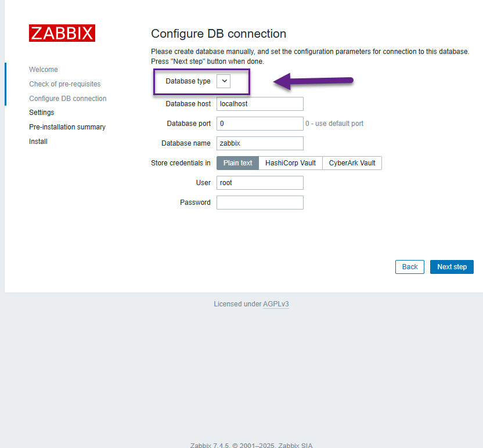The image size is (483, 448).
Task: Select HashiCorp Vault storage option
Action: [290, 163]
